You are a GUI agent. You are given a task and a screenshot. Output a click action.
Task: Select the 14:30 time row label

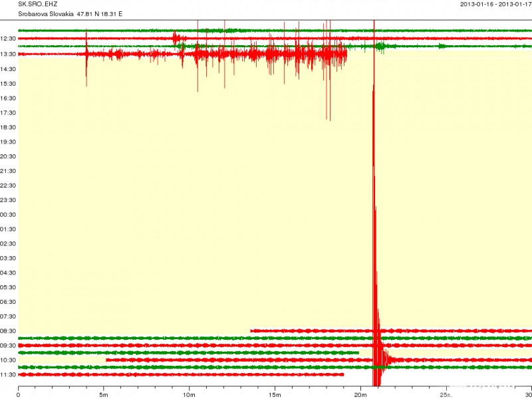[8, 69]
